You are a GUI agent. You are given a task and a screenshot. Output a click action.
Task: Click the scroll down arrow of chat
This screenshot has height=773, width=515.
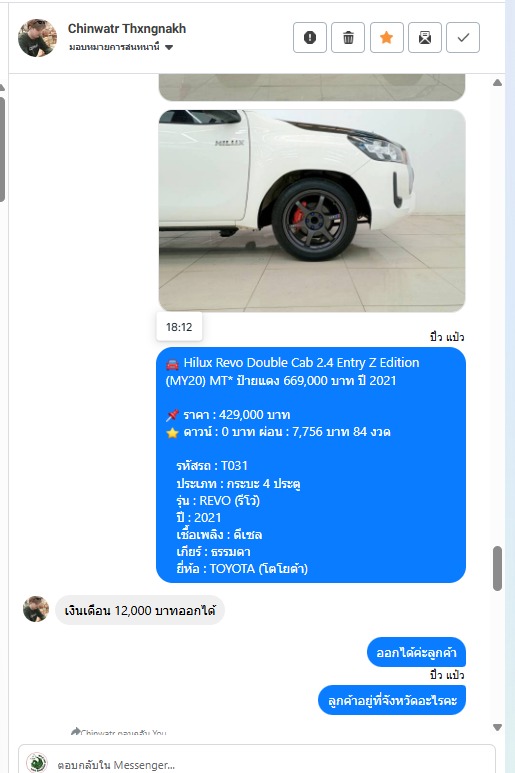pos(497,727)
